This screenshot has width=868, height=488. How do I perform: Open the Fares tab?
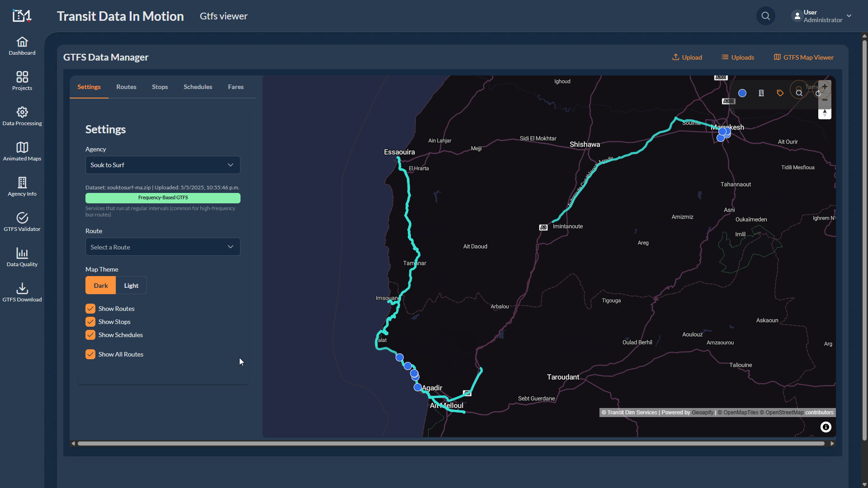point(236,87)
